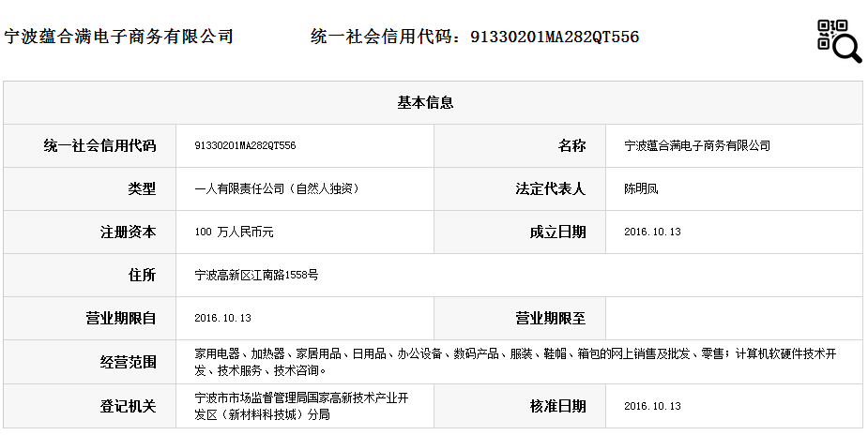
Task: Select business scope text starting 家用电器、加热器
Action: tap(515, 362)
